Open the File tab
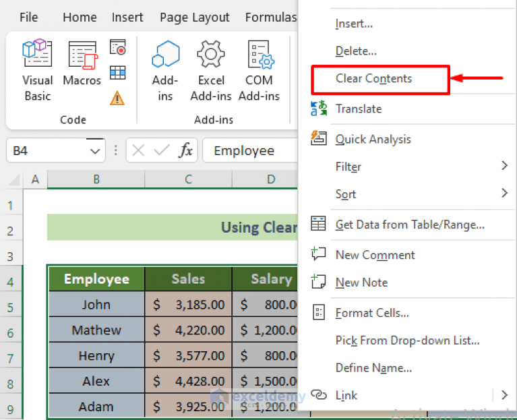Viewport: 517px width, 420px height. [x=29, y=17]
